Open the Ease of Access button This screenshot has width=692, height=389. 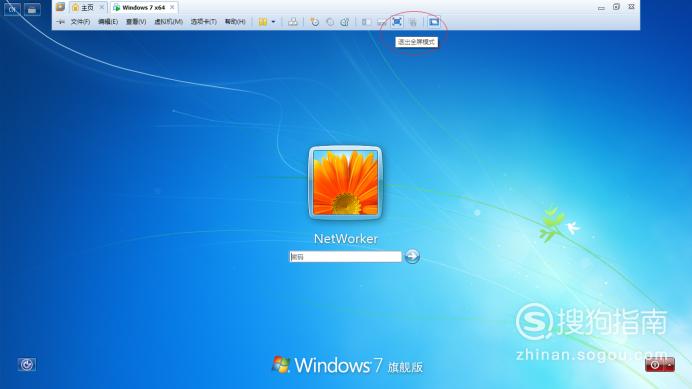(27, 365)
